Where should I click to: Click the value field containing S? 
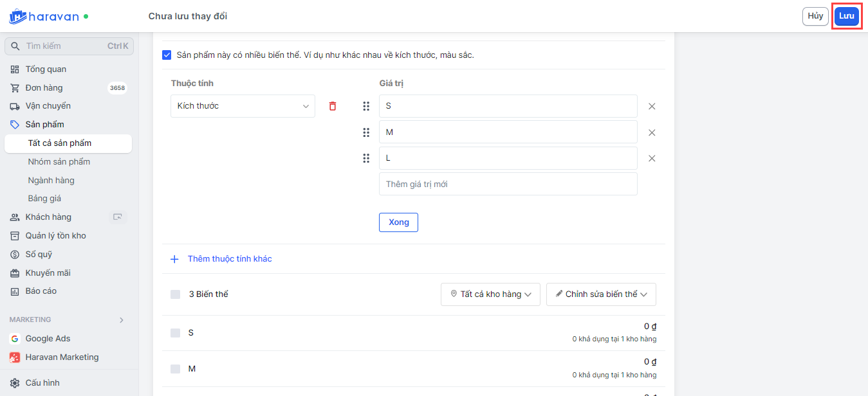click(x=508, y=106)
